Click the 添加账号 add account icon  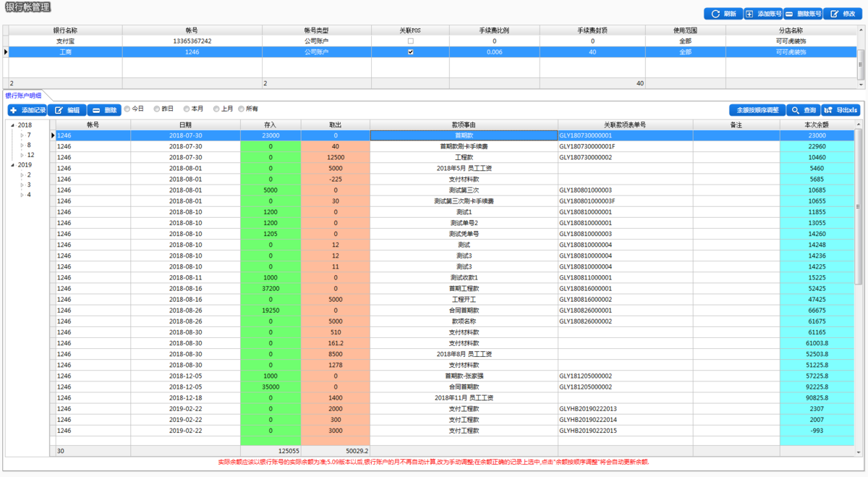tap(749, 14)
